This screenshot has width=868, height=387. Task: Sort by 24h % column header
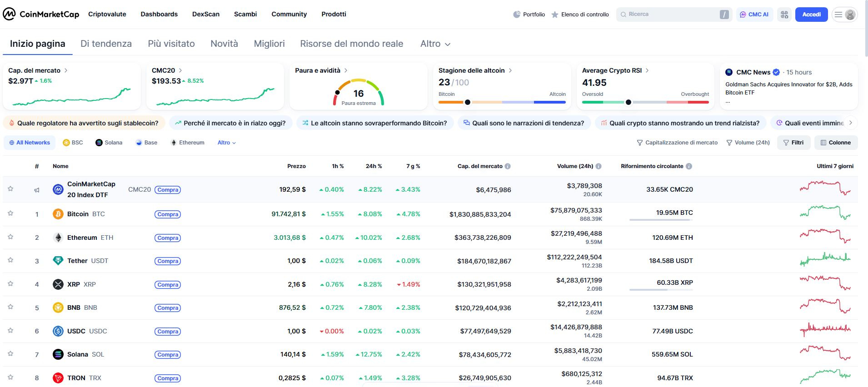pos(374,166)
